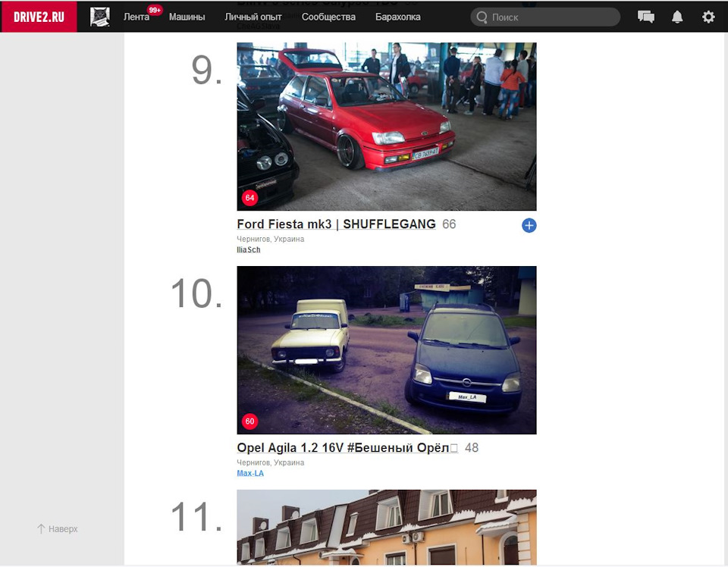Screen dimensions: 728x567
Task: Click the red 64 badge on Fiesta photo
Action: point(249,198)
